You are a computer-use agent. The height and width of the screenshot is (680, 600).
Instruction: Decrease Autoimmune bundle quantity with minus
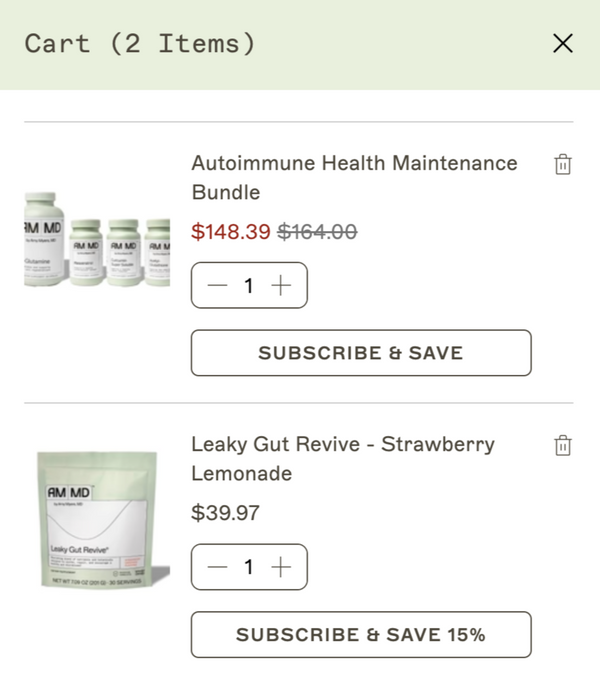pos(218,286)
